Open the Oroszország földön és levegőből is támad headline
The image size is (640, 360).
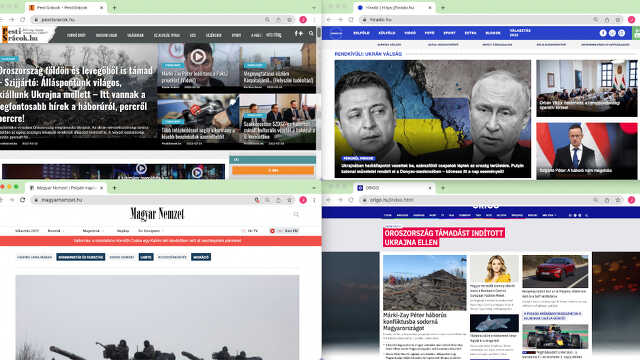76,94
